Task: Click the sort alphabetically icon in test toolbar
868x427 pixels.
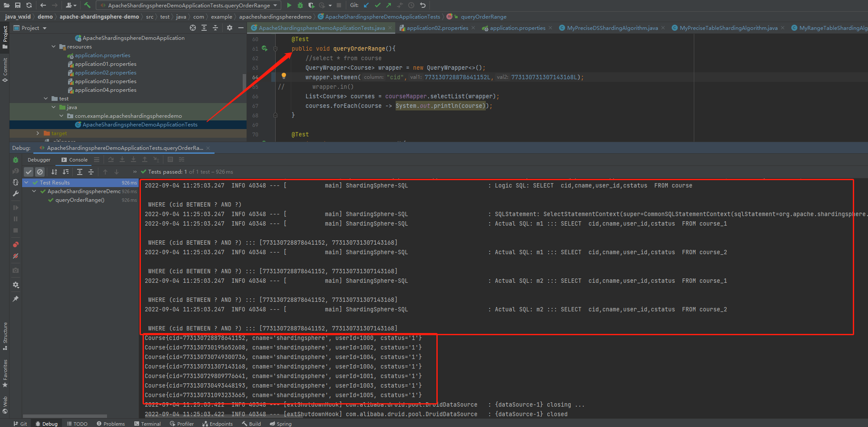Action: click(x=54, y=172)
